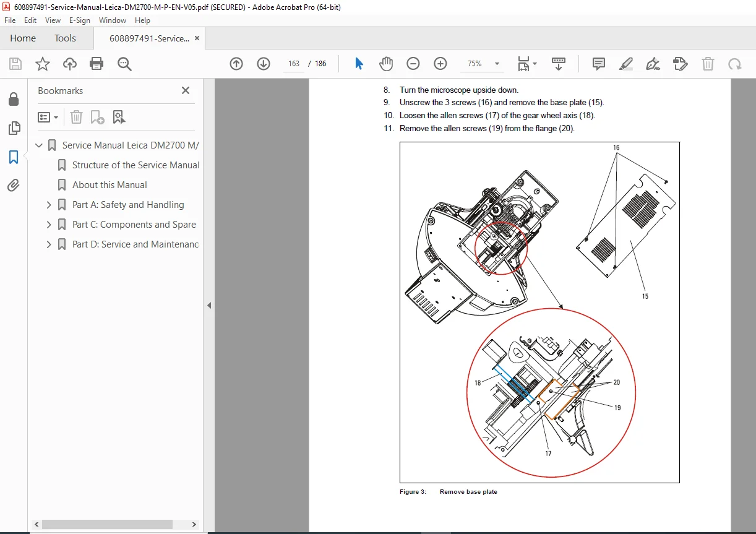Select the Highlight text pen tool

626,64
